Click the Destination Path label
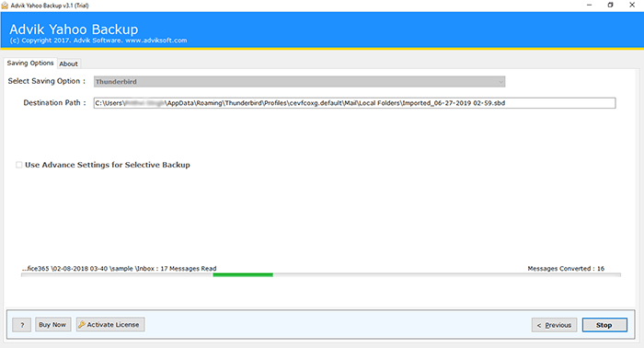This screenshot has height=348, width=644. pyautogui.click(x=54, y=103)
